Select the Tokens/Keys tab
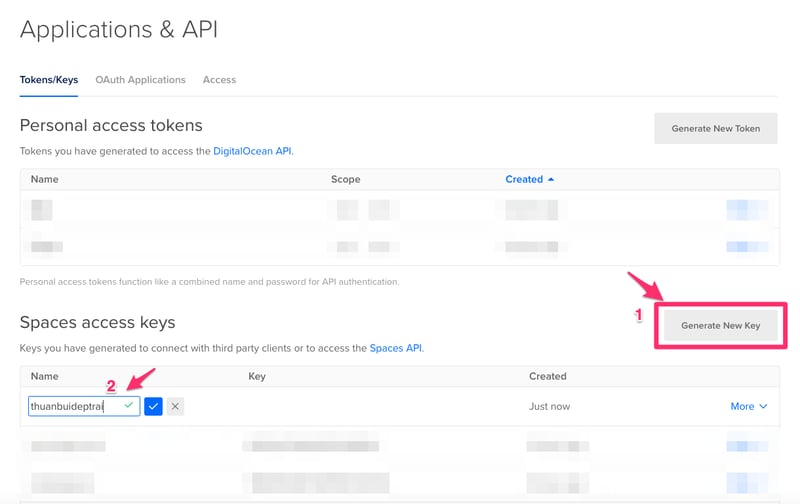The image size is (800, 504). click(49, 79)
